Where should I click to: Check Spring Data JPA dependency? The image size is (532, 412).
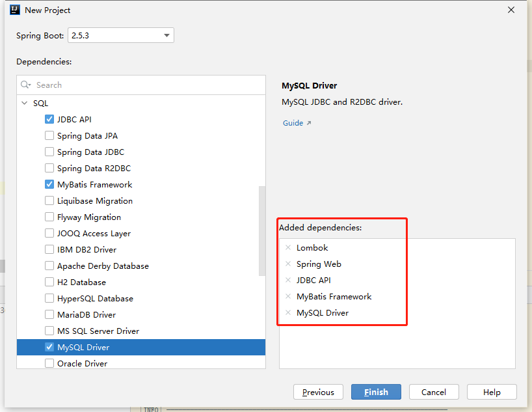coord(49,135)
